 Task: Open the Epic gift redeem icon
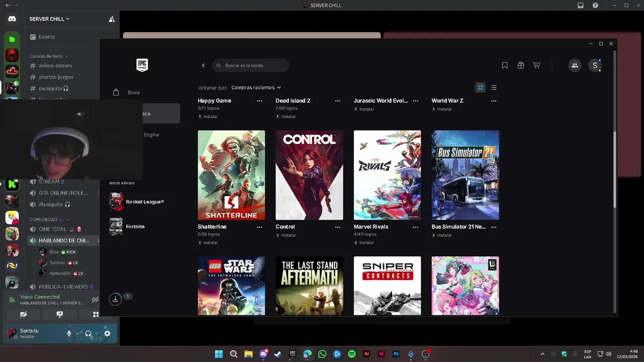click(521, 65)
